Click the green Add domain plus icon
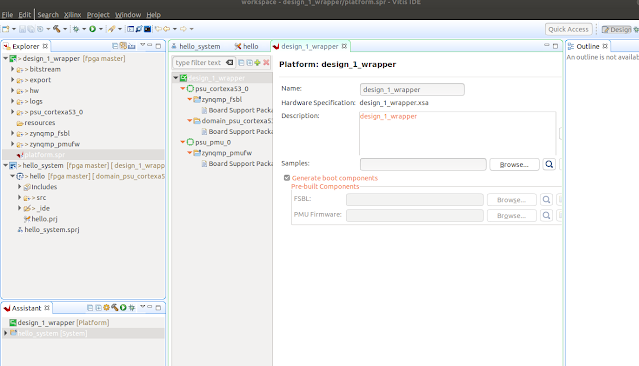 coord(257,62)
